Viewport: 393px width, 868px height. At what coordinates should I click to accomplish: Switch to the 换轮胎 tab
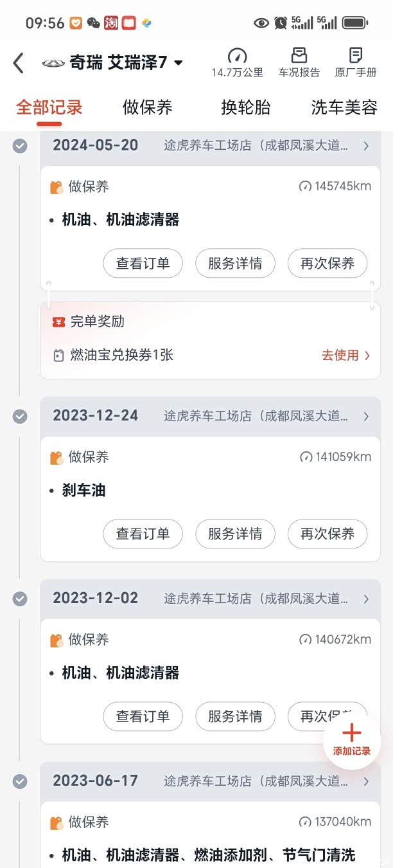(x=246, y=107)
